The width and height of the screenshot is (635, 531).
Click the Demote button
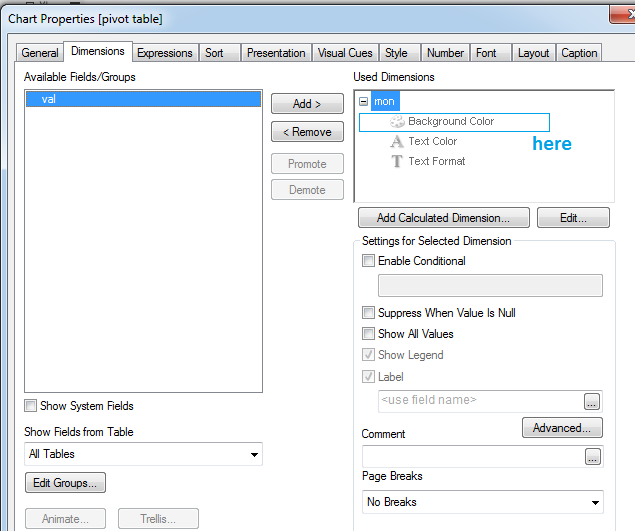[307, 190]
